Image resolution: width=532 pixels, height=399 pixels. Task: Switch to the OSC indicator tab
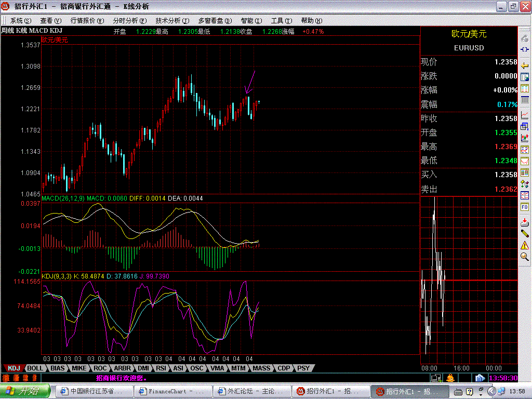point(197,368)
